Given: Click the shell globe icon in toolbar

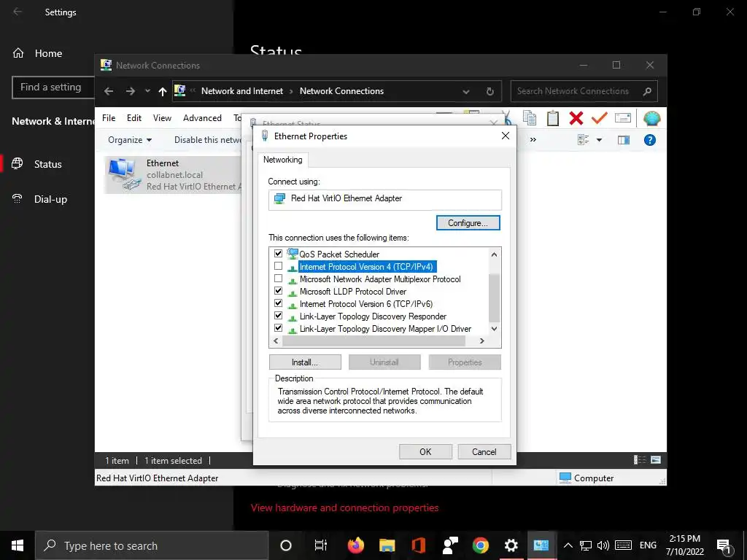Looking at the screenshot, I should pyautogui.click(x=651, y=117).
